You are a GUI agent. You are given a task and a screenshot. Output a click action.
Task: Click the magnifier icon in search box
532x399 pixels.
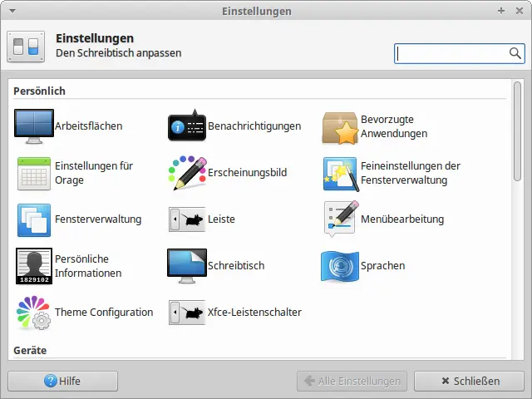click(x=515, y=53)
